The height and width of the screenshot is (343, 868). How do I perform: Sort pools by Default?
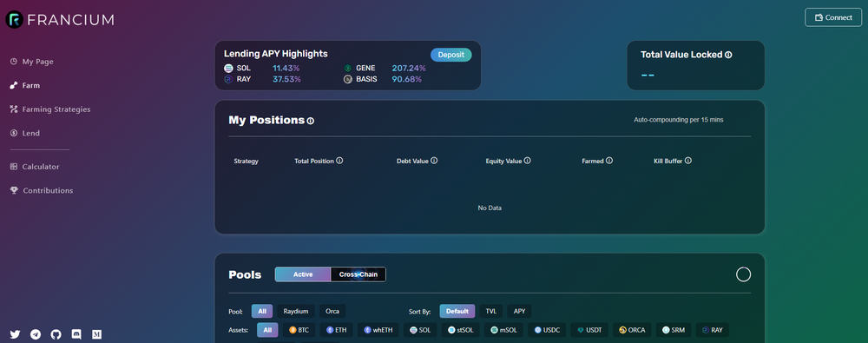457,312
